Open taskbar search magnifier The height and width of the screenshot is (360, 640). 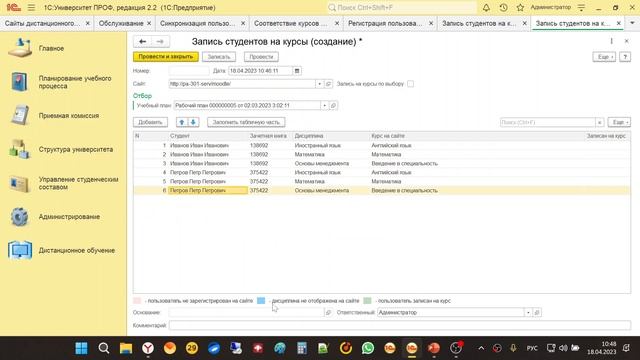click(x=104, y=348)
